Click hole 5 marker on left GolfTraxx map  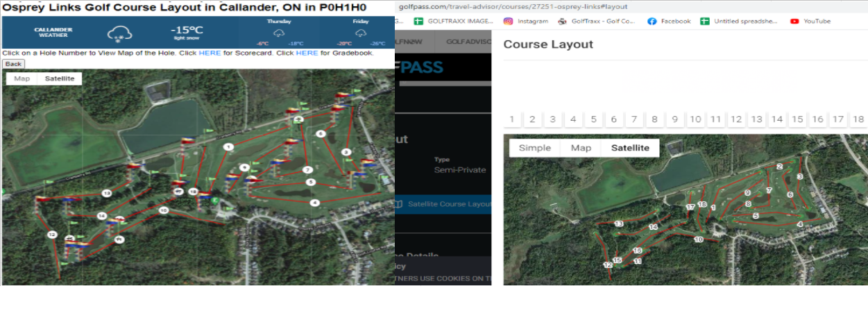(x=311, y=182)
